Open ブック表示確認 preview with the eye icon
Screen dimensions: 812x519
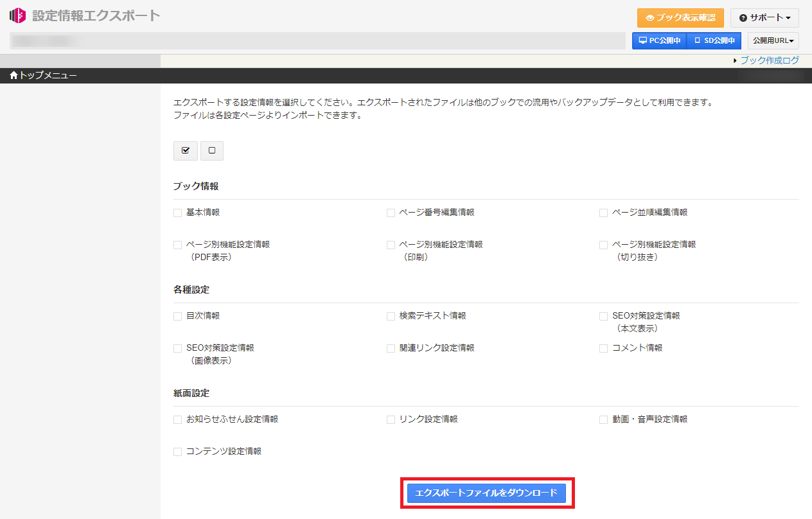680,18
